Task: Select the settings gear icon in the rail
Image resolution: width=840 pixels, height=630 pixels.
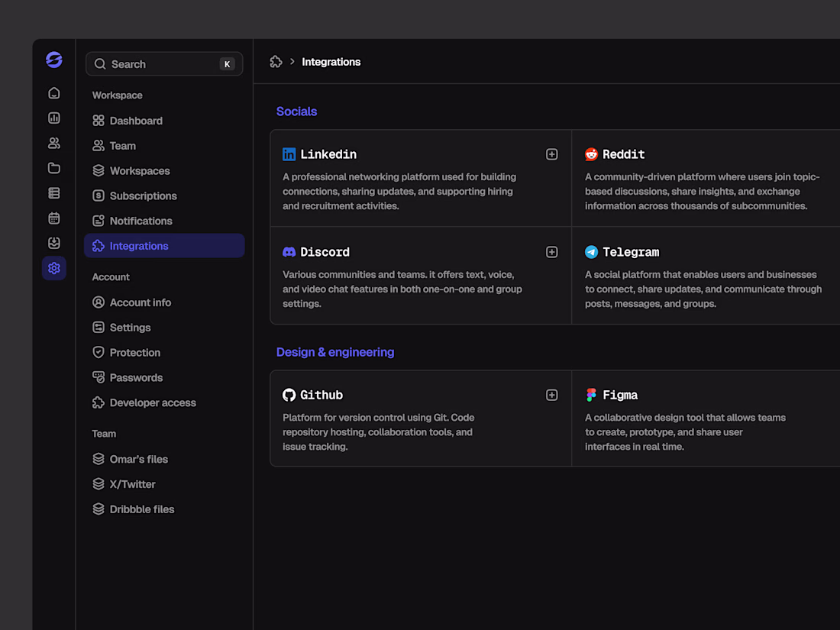Action: tap(54, 268)
